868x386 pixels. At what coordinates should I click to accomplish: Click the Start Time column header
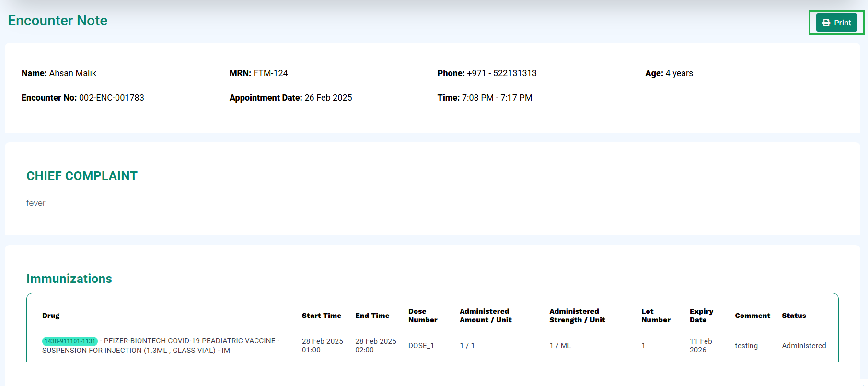322,316
